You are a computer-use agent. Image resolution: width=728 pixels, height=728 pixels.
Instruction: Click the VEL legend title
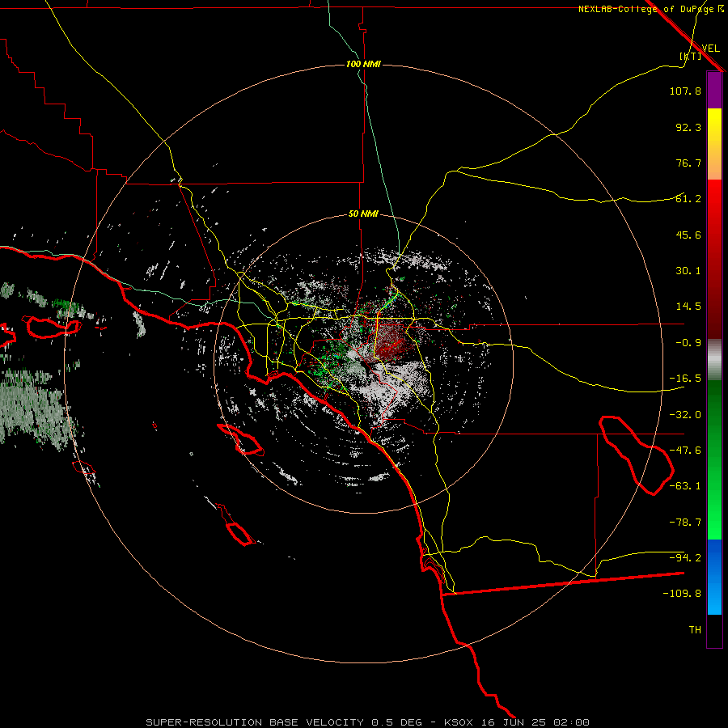click(710, 48)
